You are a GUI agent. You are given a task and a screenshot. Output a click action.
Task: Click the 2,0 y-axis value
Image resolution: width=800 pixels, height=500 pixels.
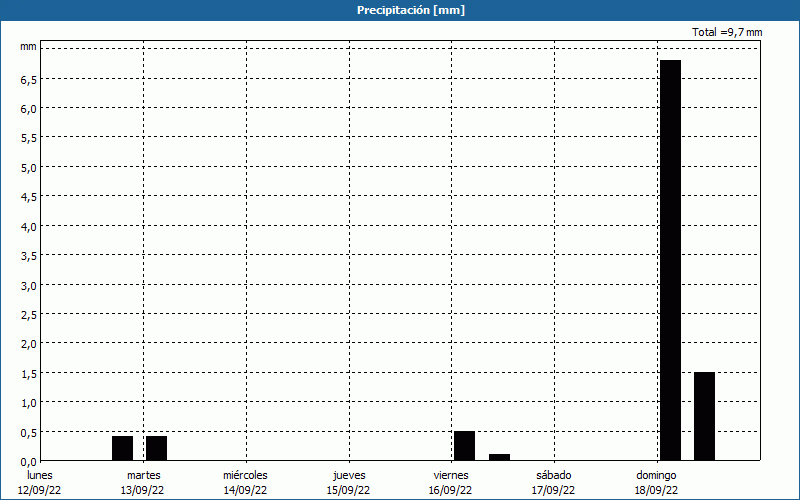(29, 344)
